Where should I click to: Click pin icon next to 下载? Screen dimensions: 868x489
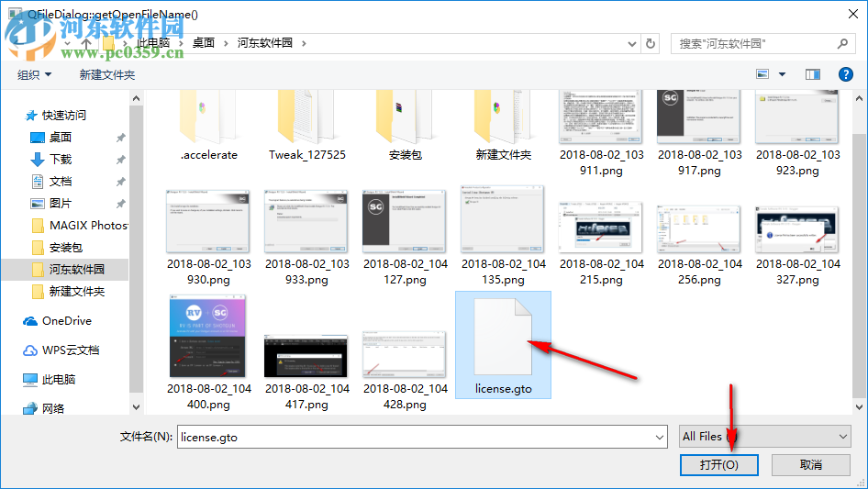(x=120, y=160)
